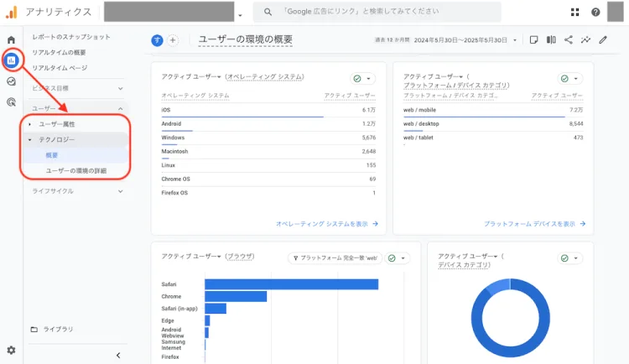629x364 pixels.
Task: Open the Help question mark icon
Action: coord(595,12)
